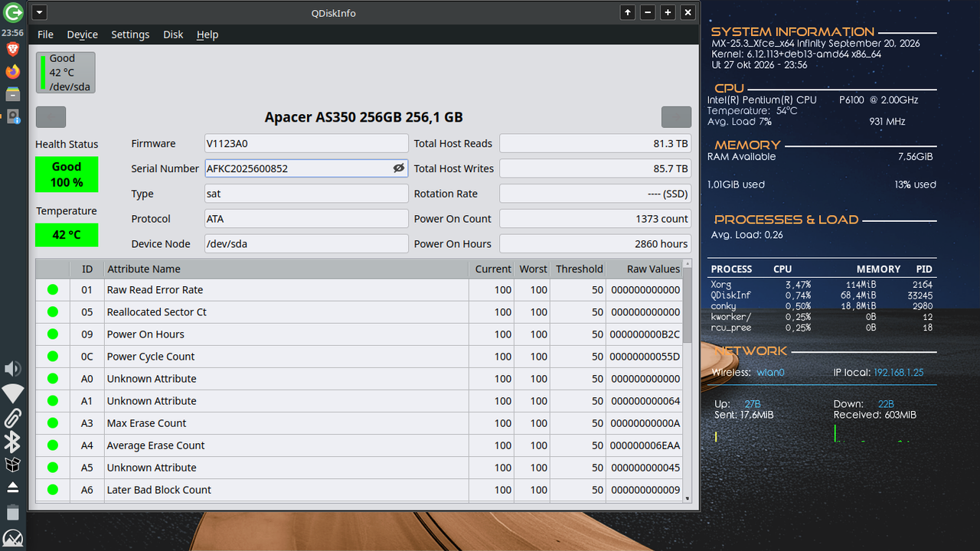Open the Brave browser from the panel
This screenshot has width=980, height=551.
pos(13,50)
